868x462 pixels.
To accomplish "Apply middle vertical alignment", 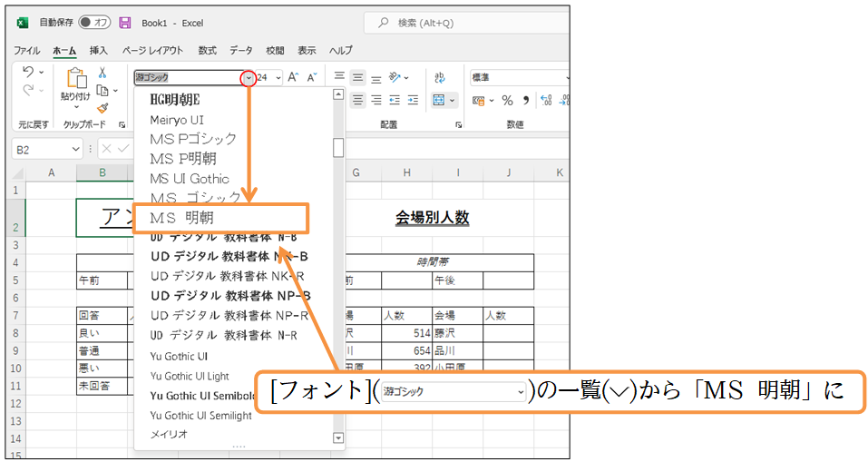I will click(358, 77).
